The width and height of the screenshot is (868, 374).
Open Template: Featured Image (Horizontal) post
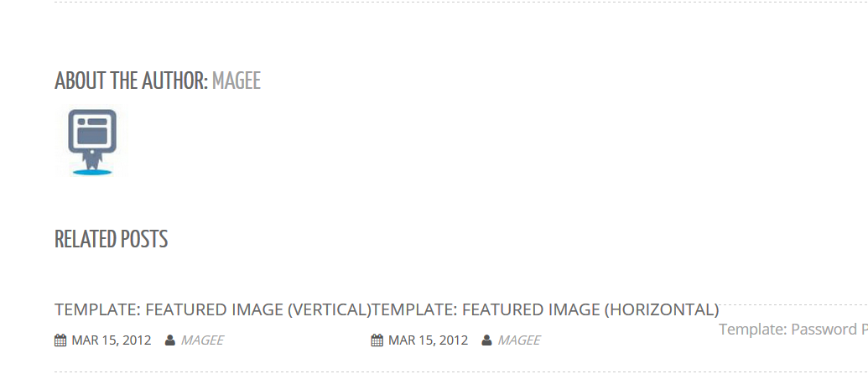point(545,309)
